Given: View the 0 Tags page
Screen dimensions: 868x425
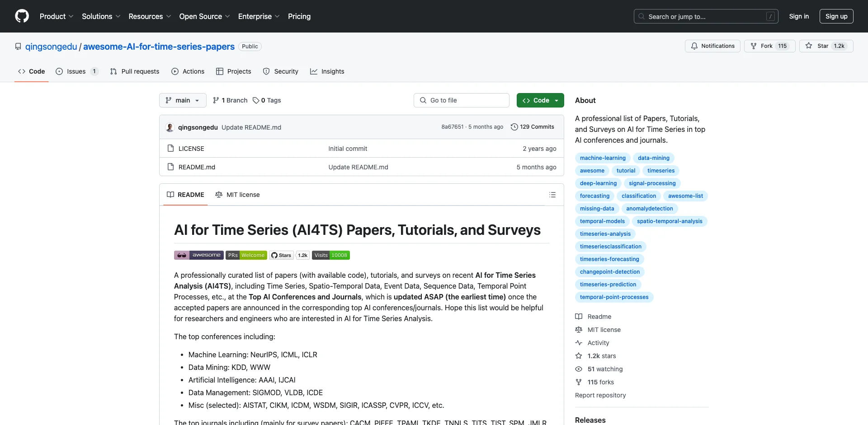Looking at the screenshot, I should [267, 100].
